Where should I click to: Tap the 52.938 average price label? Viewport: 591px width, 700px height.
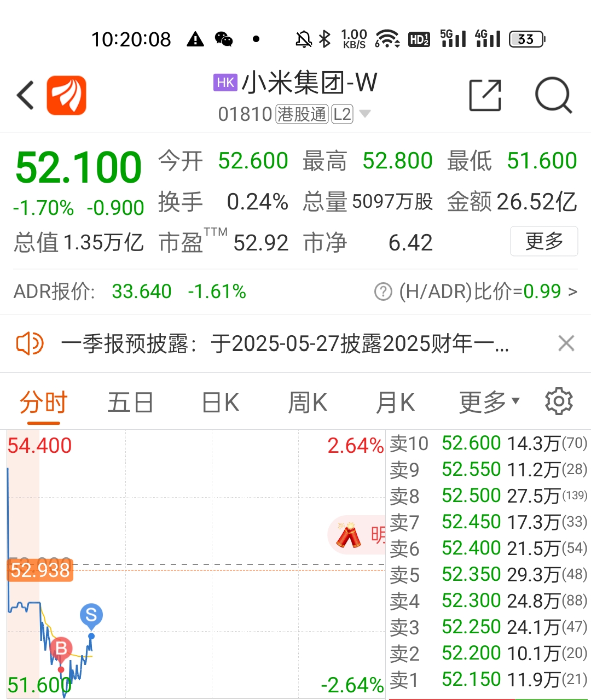tap(40, 570)
